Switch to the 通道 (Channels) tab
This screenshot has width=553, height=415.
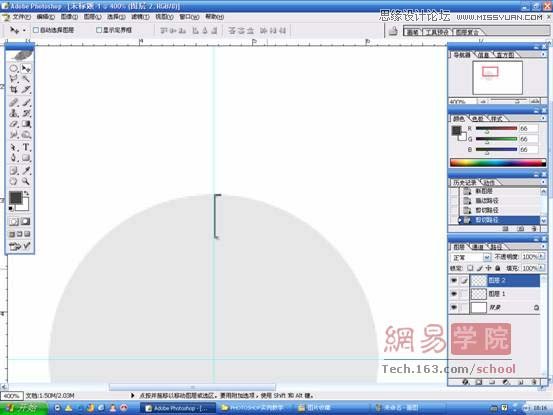(478, 247)
